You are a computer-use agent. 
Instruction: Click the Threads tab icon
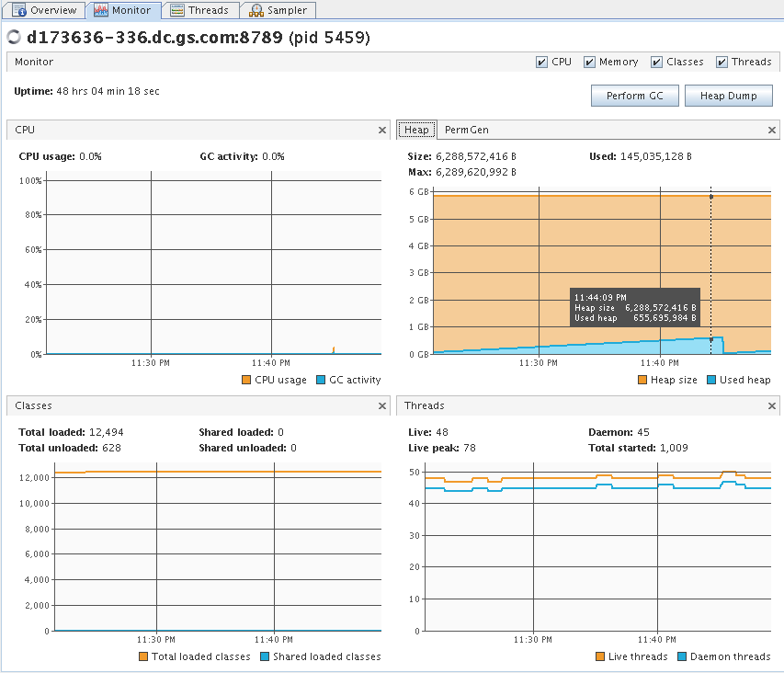click(176, 10)
